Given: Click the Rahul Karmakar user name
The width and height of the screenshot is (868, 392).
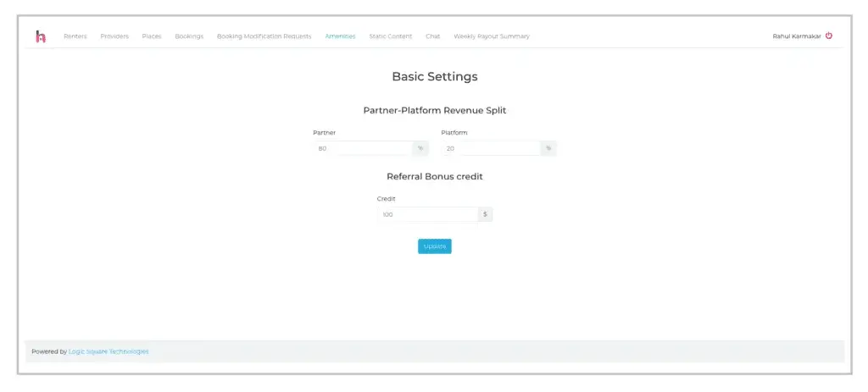Looking at the screenshot, I should (796, 36).
